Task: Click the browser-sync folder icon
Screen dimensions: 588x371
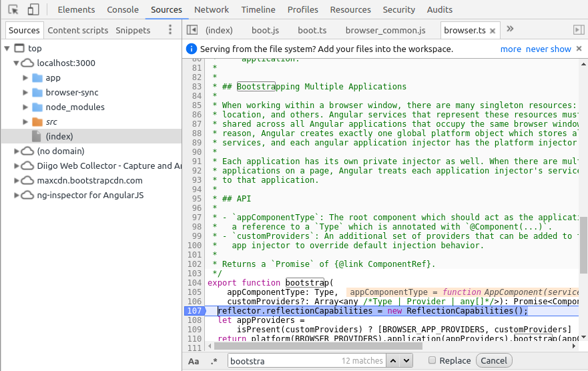Action: pyautogui.click(x=37, y=93)
